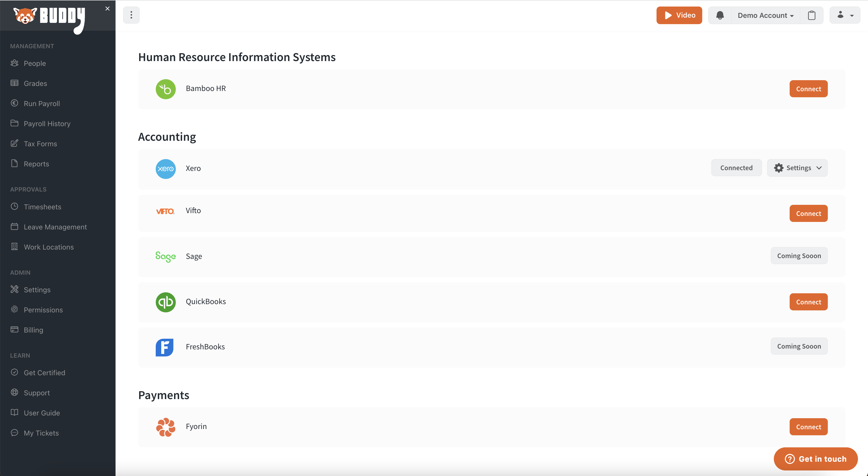Screen dimensions: 868x476
Task: Open the Get in touch help button
Action: [x=816, y=459]
